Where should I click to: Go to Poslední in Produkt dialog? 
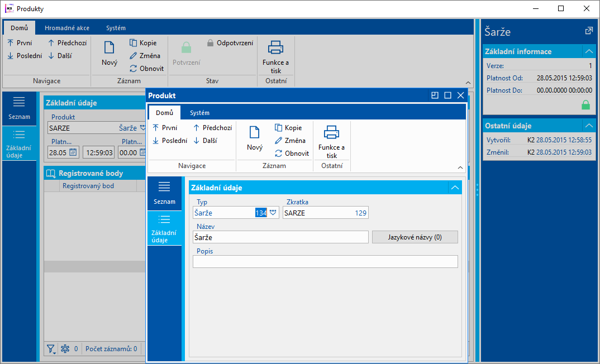pos(169,140)
